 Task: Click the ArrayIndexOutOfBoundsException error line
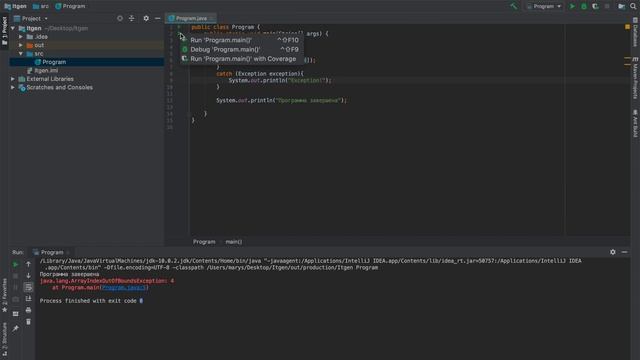tap(107, 281)
